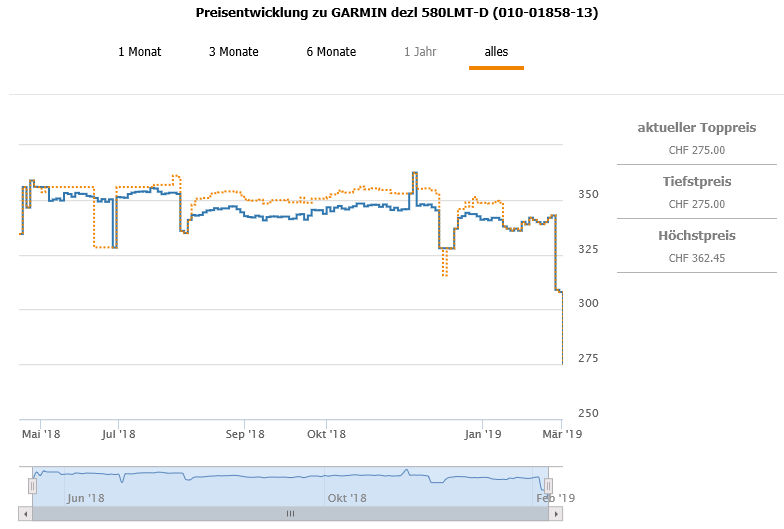The image size is (784, 529).
Task: Click the navigator scrollbar grip
Action: pos(291,514)
